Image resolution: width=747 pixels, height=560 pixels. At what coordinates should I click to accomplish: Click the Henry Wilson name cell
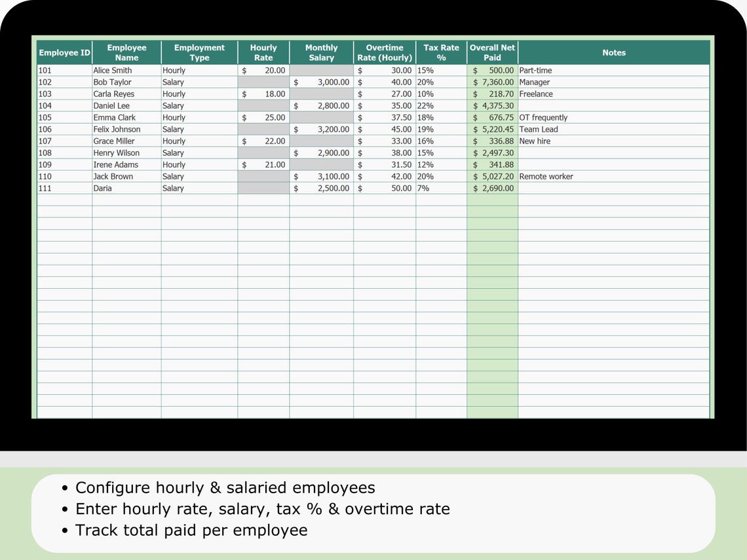[x=126, y=153]
